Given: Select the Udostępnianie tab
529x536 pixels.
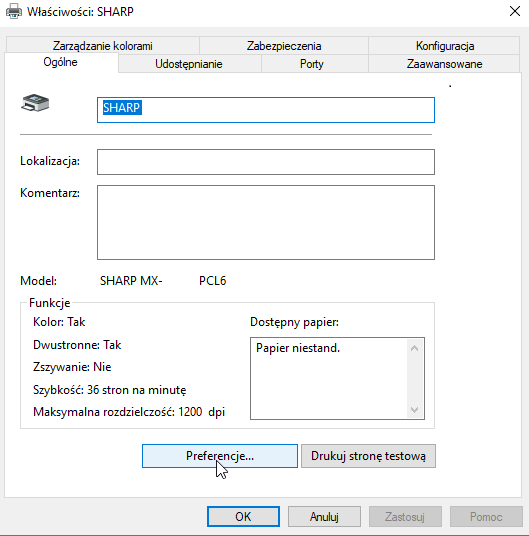Looking at the screenshot, I should [x=189, y=64].
